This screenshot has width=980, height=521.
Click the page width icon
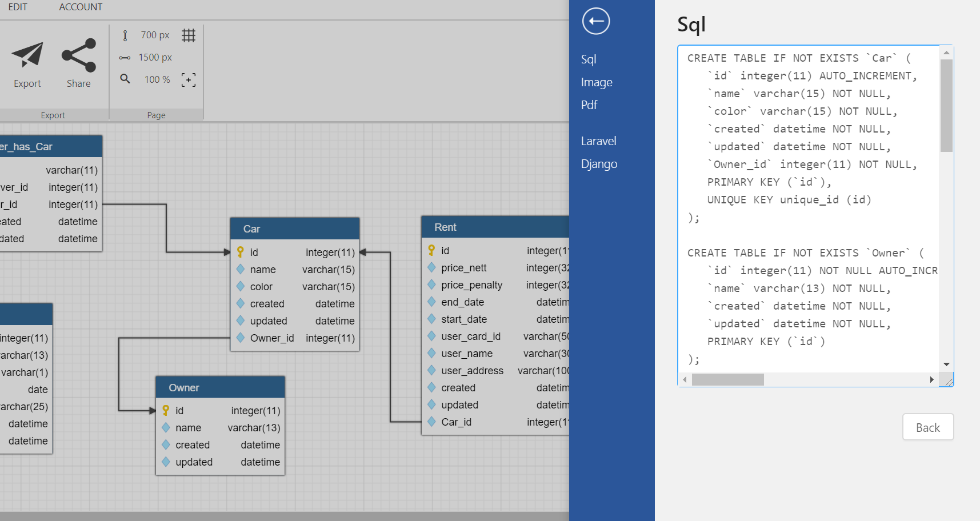click(x=125, y=58)
